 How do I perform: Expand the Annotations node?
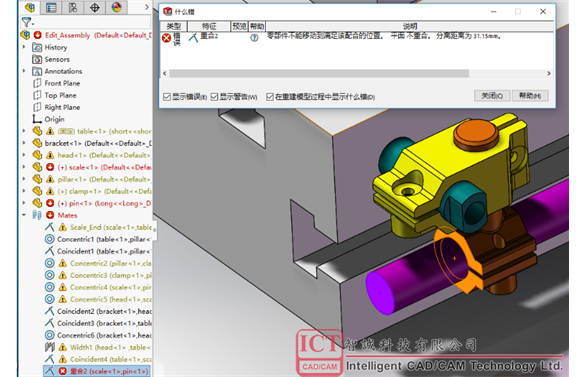click(x=24, y=71)
